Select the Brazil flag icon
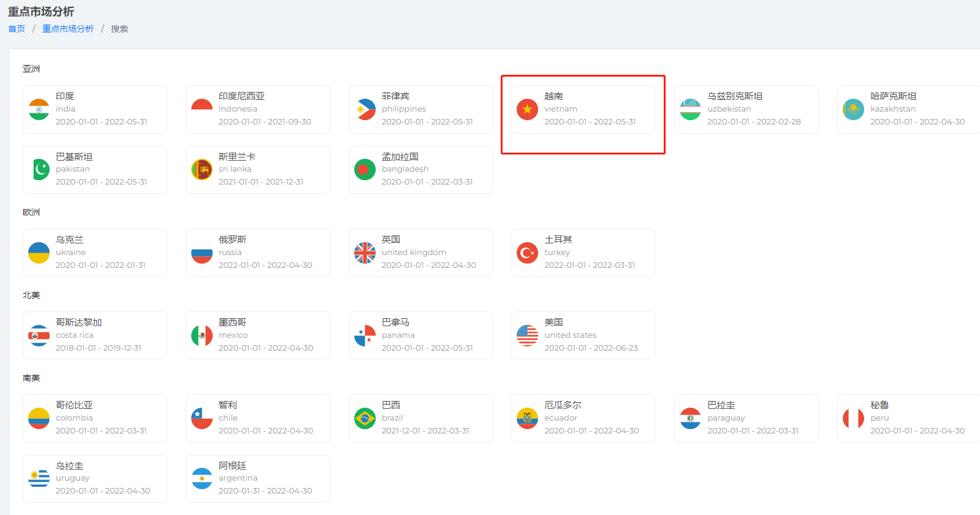This screenshot has width=980, height=515. pos(365,418)
